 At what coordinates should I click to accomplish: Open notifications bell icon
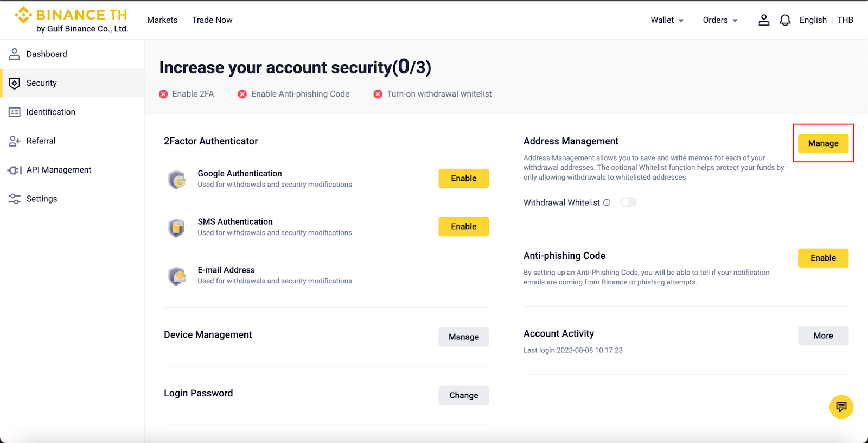tap(785, 20)
